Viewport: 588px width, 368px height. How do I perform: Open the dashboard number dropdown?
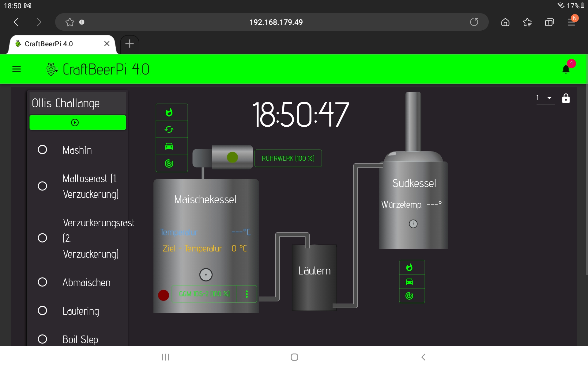coord(545,98)
